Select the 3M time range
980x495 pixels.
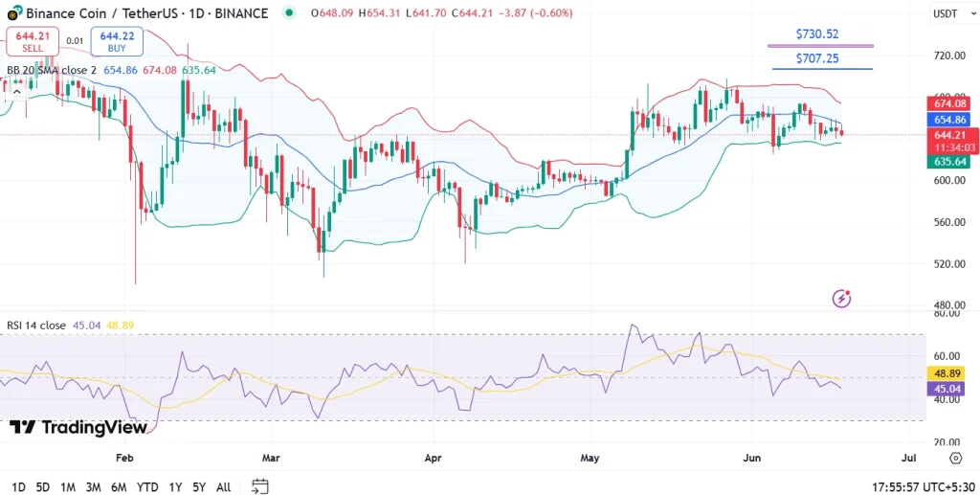point(93,487)
